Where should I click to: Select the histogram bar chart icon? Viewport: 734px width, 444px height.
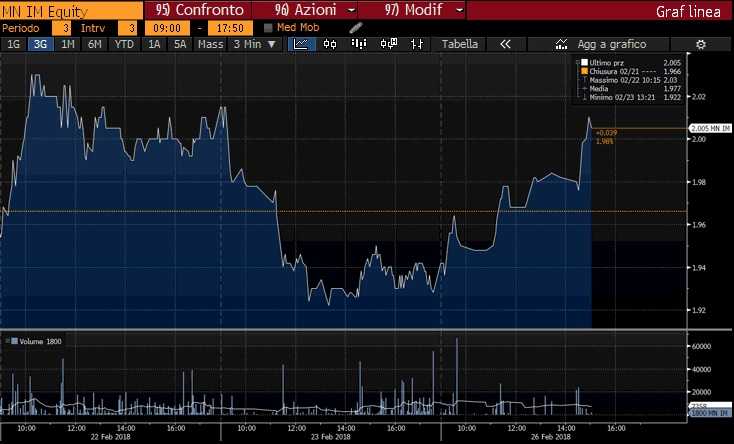tap(359, 44)
